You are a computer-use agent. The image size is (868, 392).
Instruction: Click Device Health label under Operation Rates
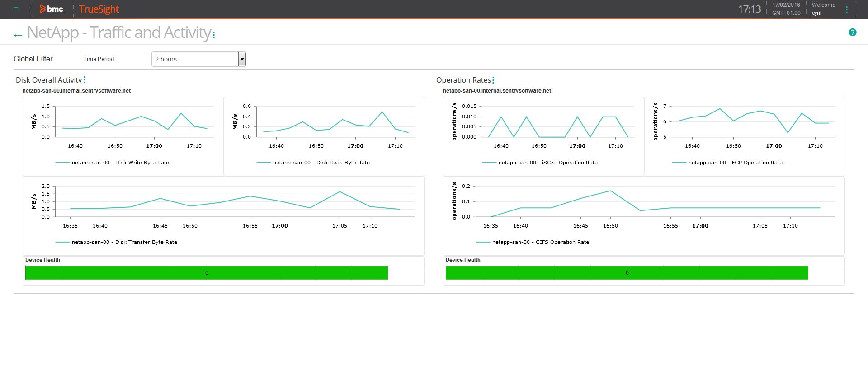click(x=463, y=260)
